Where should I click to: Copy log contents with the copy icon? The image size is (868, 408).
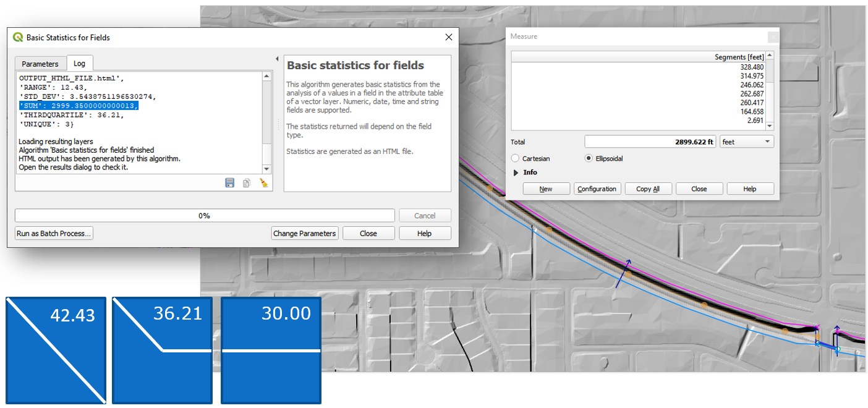coord(247,183)
